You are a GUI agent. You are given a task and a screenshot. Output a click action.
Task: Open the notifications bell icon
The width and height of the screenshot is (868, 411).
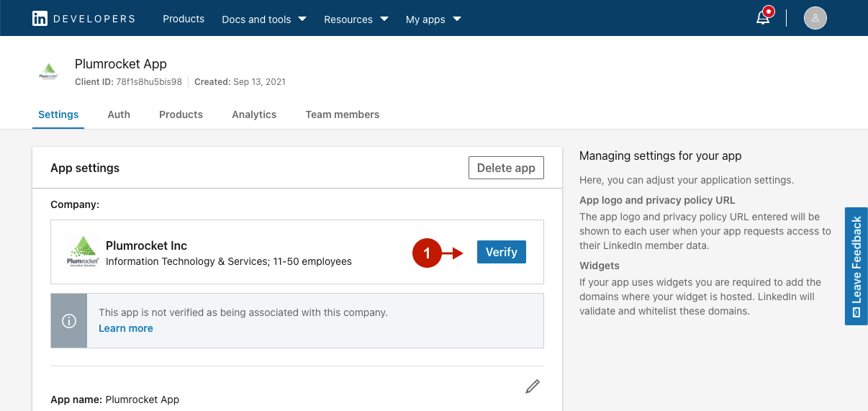[x=764, y=18]
